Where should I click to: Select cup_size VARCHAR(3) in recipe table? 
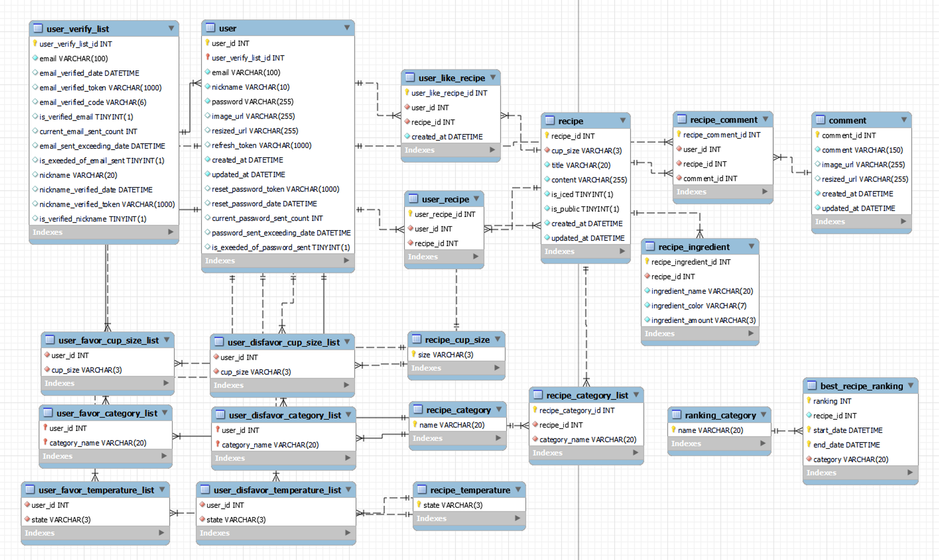point(585,151)
